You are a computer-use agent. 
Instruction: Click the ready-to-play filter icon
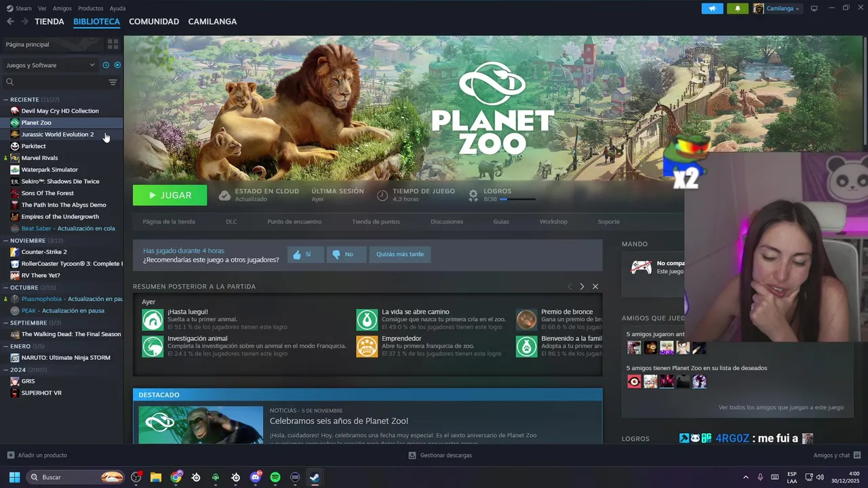[x=117, y=65]
